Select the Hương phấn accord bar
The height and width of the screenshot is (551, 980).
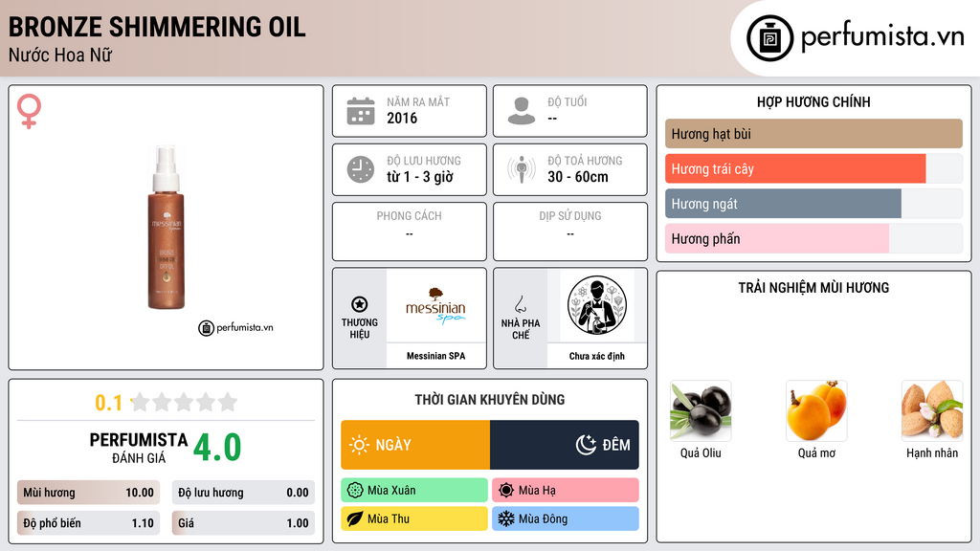[x=813, y=238]
